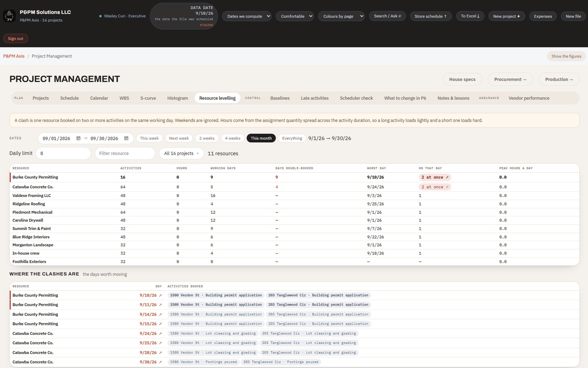Select the 'This month' date range
This screenshot has width=588, height=368.
[x=261, y=138]
